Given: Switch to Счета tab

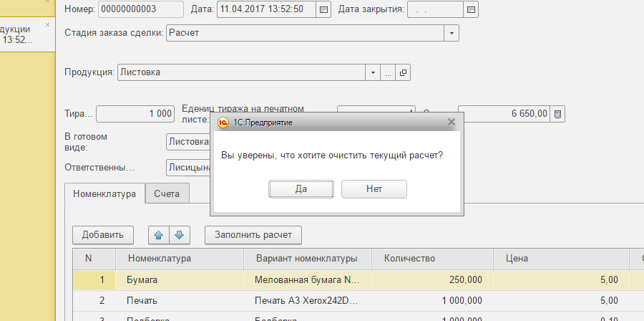Looking at the screenshot, I should [x=167, y=193].
